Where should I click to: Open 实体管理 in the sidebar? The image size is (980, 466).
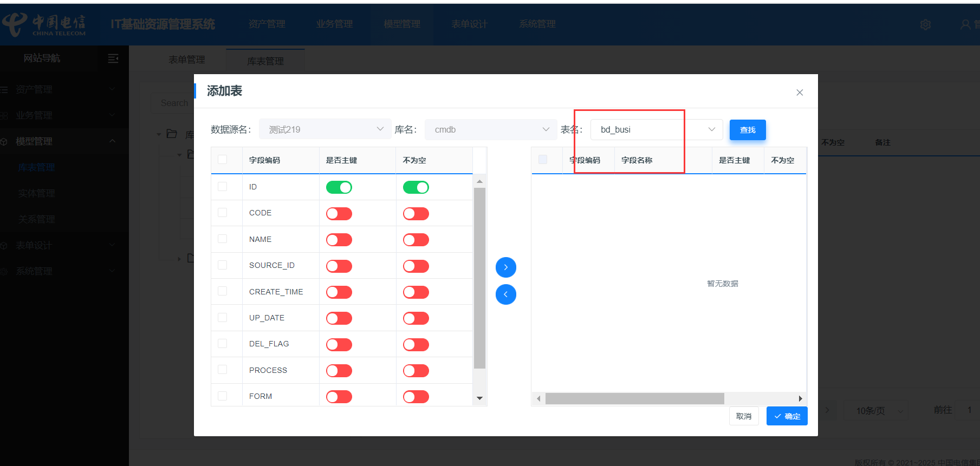pos(36,193)
